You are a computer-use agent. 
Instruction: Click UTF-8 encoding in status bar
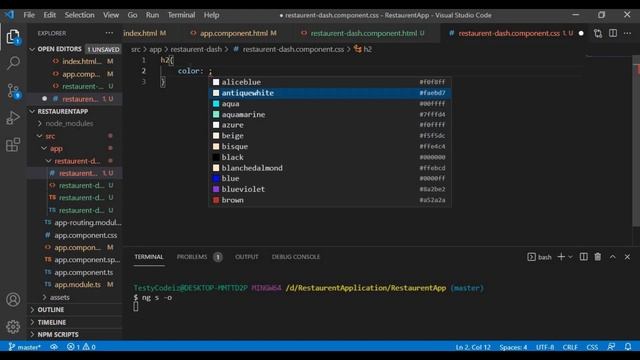click(x=545, y=347)
